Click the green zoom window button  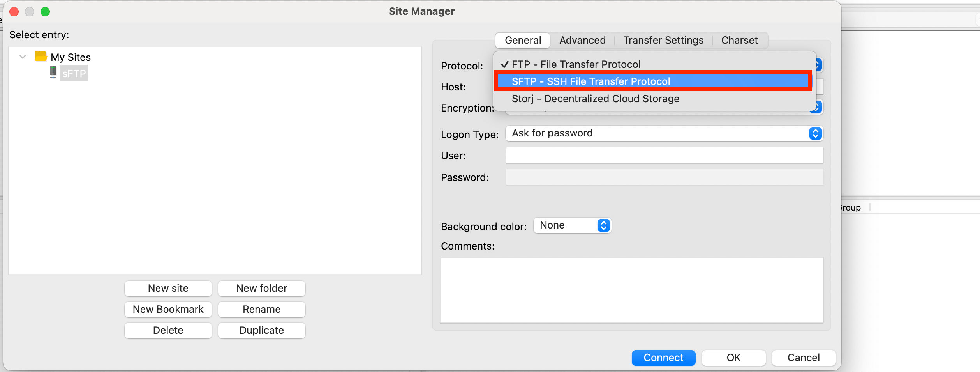point(45,12)
